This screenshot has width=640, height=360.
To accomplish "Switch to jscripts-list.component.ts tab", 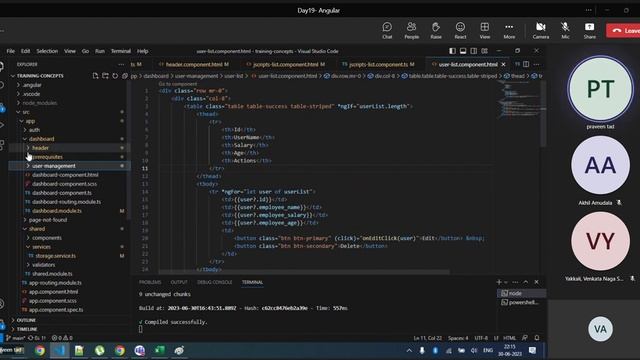I will pos(378,64).
